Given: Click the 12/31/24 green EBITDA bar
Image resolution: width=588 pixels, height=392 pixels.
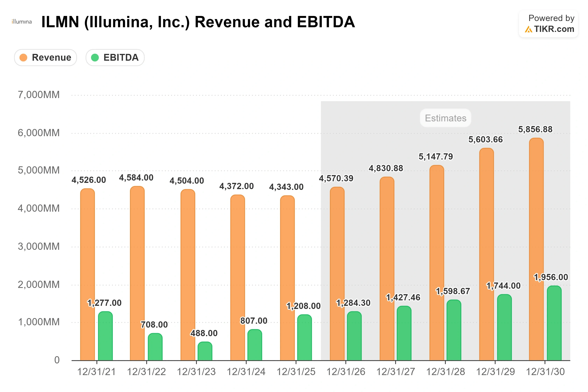Looking at the screenshot, I should [255, 345].
